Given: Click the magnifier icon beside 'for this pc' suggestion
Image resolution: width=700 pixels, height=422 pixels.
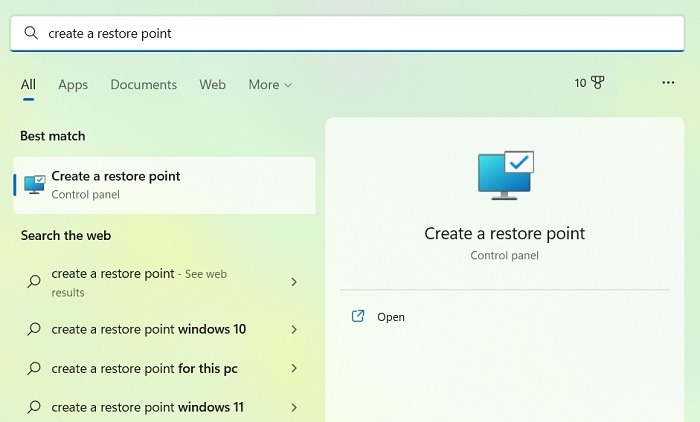Looking at the screenshot, I should pos(34,368).
